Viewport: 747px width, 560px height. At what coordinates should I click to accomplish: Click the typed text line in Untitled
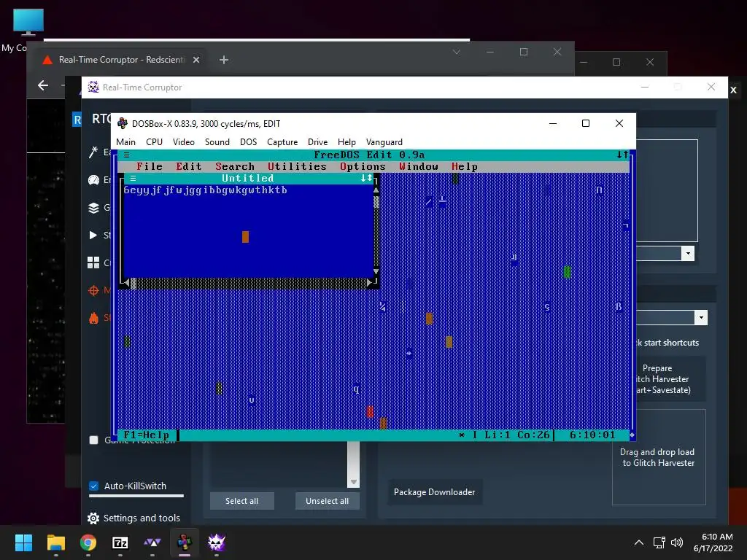pyautogui.click(x=205, y=190)
